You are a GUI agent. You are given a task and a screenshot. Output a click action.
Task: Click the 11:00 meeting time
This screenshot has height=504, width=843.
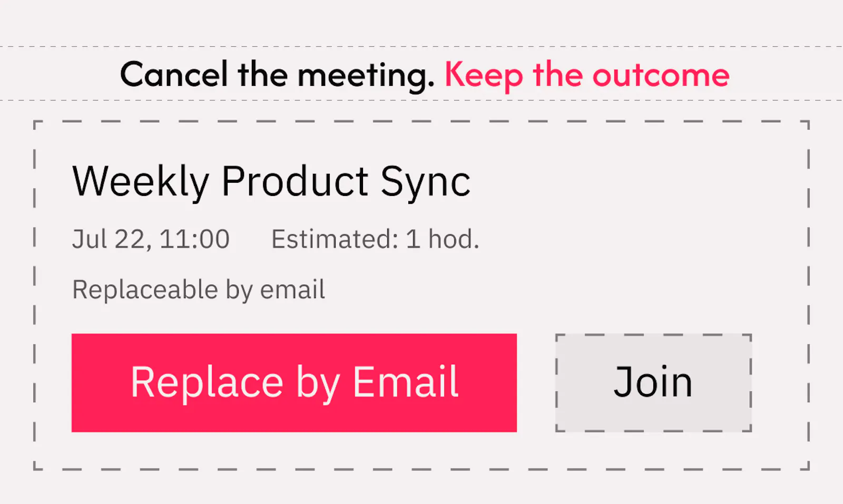194,240
